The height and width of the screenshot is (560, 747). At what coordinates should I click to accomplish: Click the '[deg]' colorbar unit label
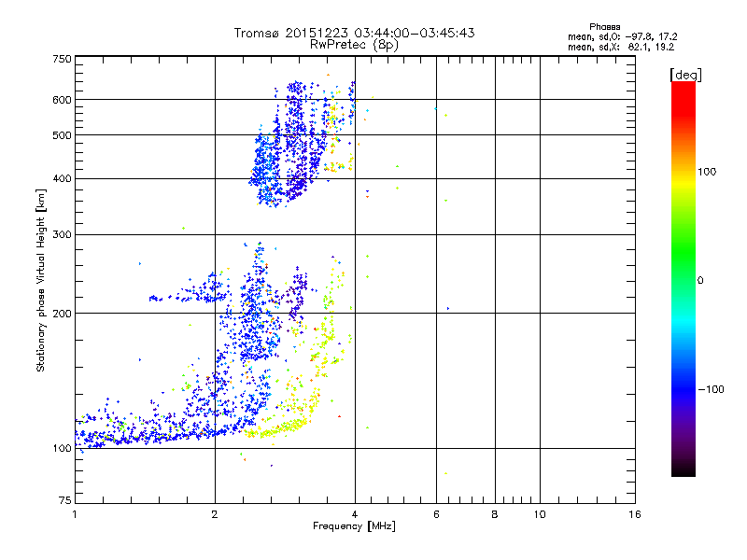[685, 75]
